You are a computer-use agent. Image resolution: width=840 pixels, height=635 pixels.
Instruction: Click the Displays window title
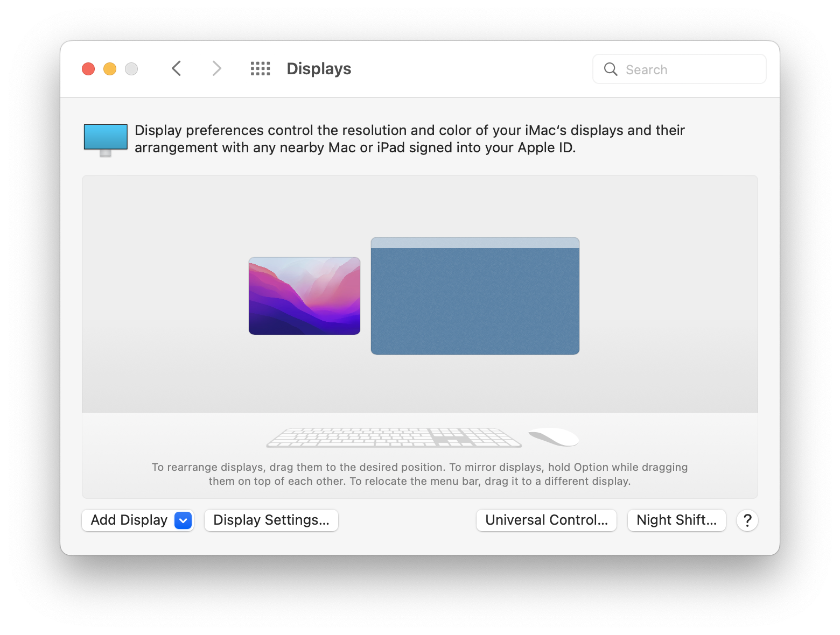click(x=319, y=69)
